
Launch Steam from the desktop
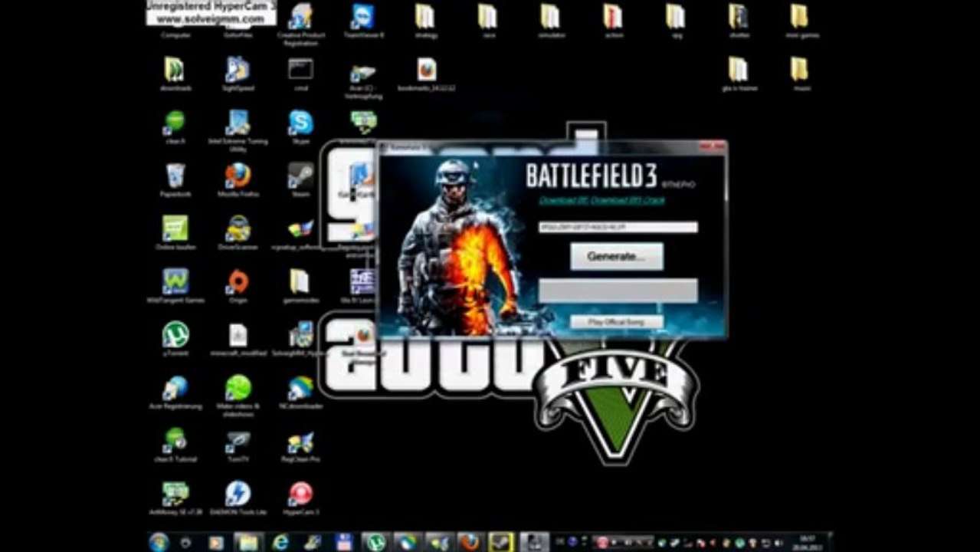pos(300,180)
